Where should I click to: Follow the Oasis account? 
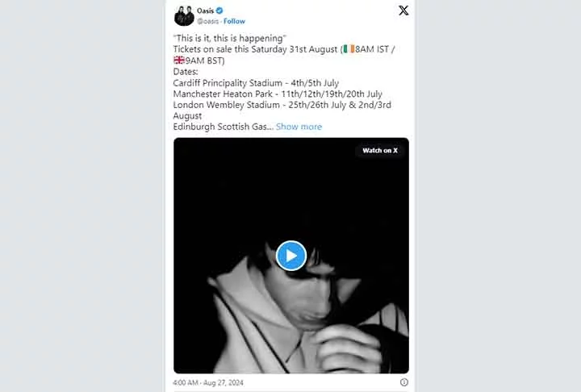[234, 21]
